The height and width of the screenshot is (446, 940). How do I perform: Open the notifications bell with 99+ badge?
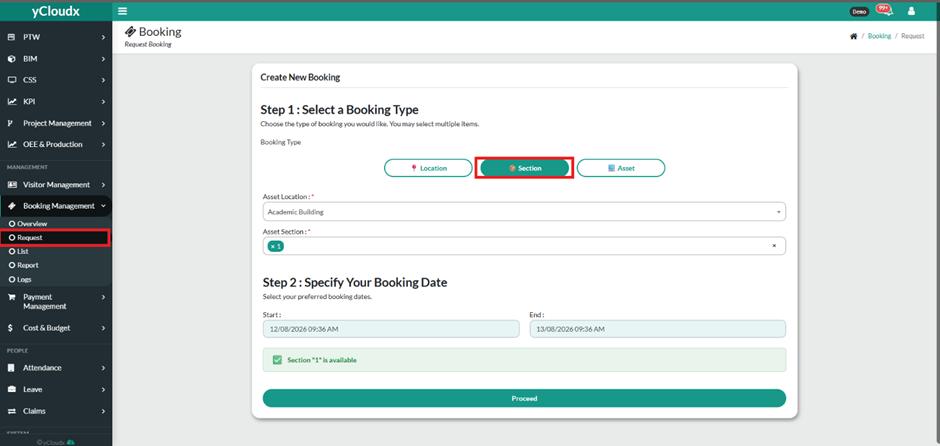click(x=884, y=10)
